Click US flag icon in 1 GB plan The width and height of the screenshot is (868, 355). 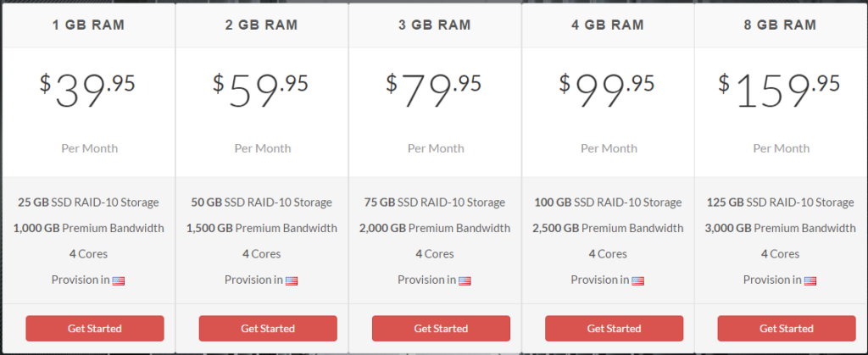[119, 281]
